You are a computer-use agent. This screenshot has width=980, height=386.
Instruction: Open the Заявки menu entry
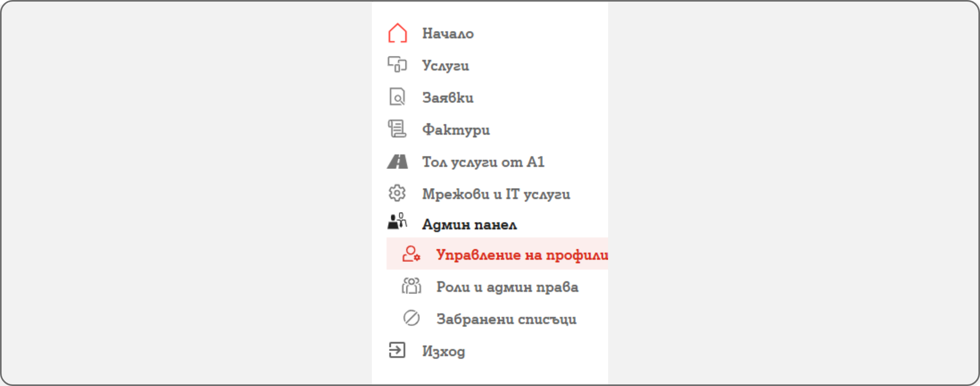tap(448, 98)
